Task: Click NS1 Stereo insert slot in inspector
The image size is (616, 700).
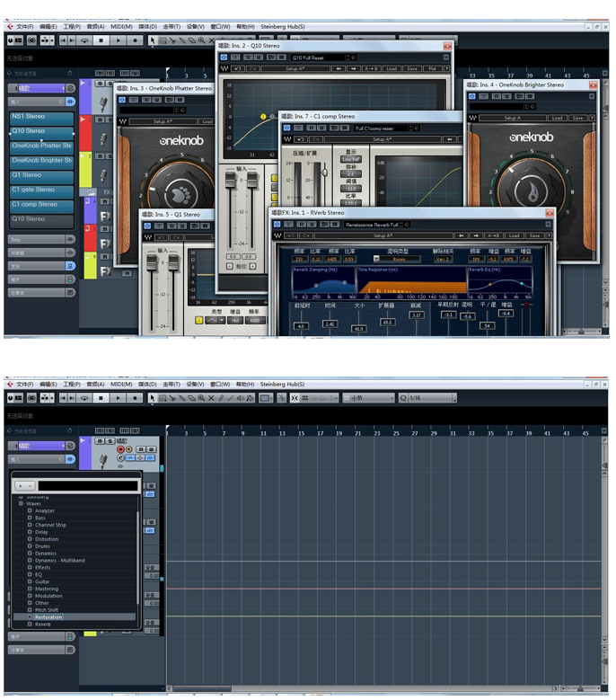Action: pyautogui.click(x=42, y=118)
